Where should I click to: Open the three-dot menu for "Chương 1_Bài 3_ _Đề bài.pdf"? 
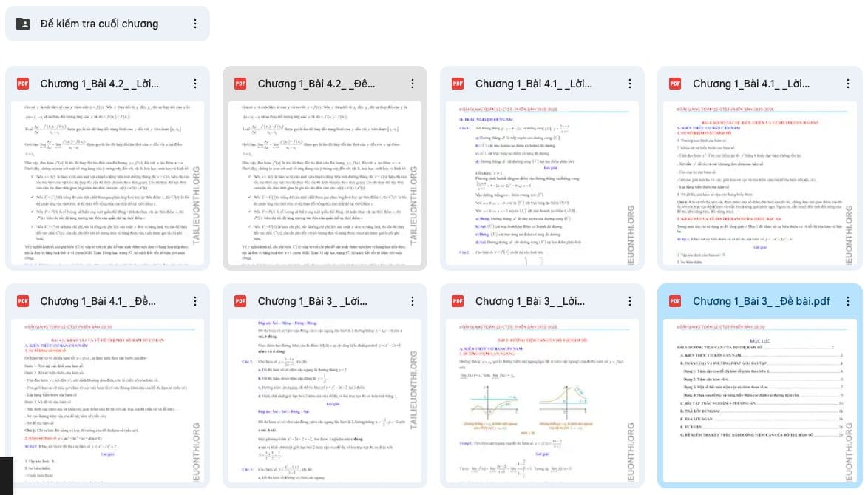pos(847,301)
